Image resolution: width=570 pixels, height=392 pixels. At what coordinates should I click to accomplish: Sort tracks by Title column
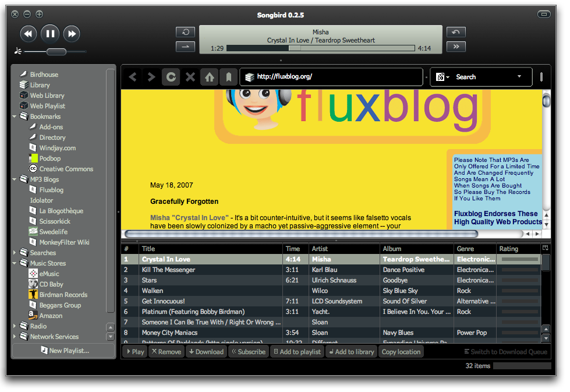point(211,249)
